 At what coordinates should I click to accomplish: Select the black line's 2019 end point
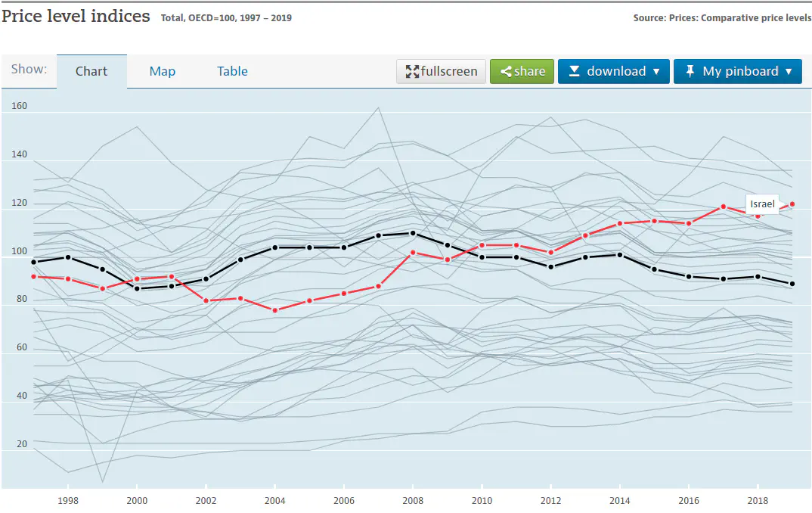(x=792, y=284)
